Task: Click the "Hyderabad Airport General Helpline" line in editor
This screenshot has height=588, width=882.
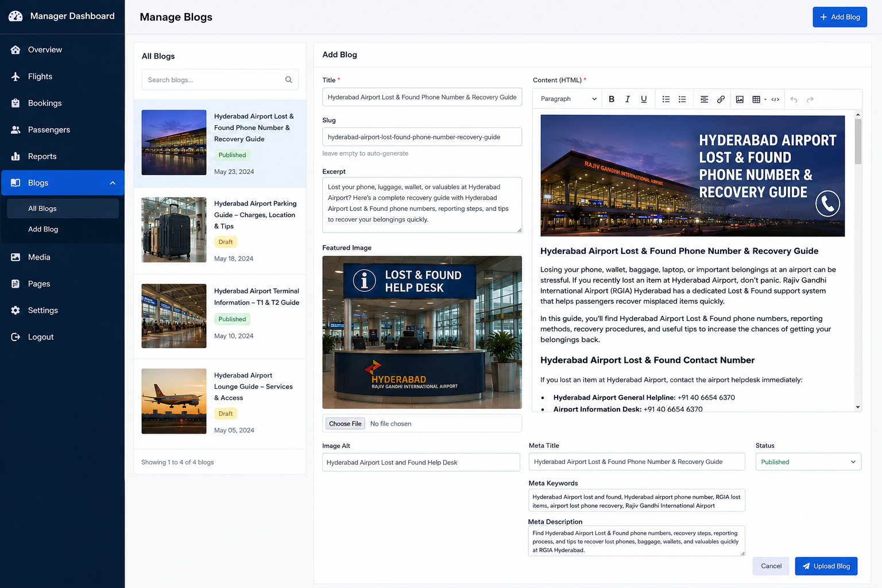Action: tap(644, 397)
